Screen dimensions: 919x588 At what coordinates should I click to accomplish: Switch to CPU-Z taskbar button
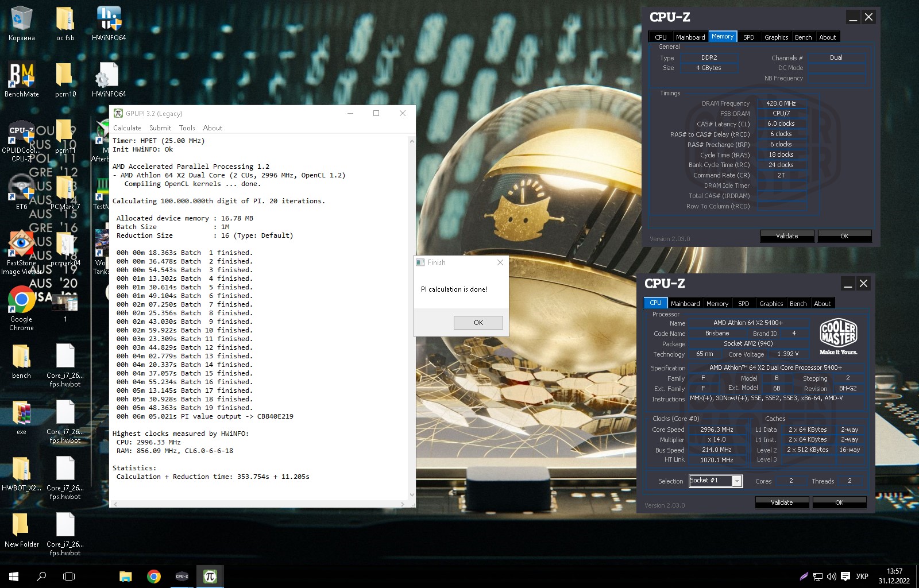coord(182,577)
